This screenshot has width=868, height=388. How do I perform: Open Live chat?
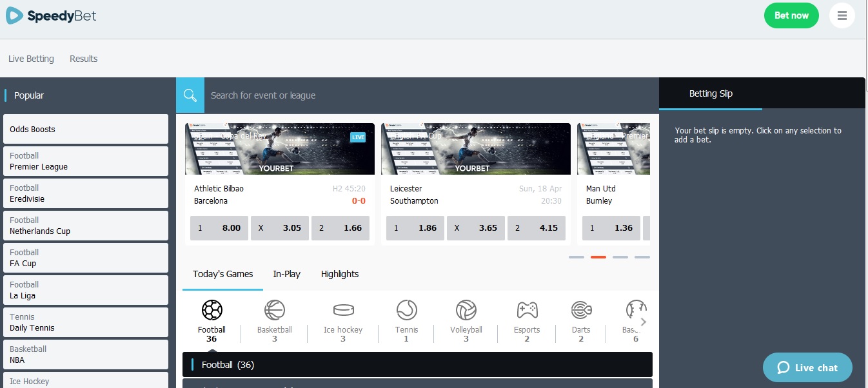click(x=807, y=367)
